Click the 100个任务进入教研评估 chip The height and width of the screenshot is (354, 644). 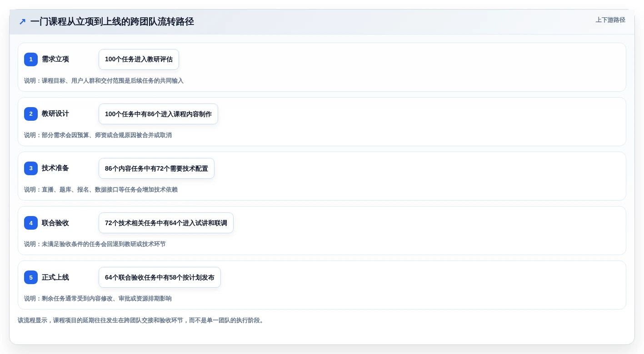pos(139,59)
